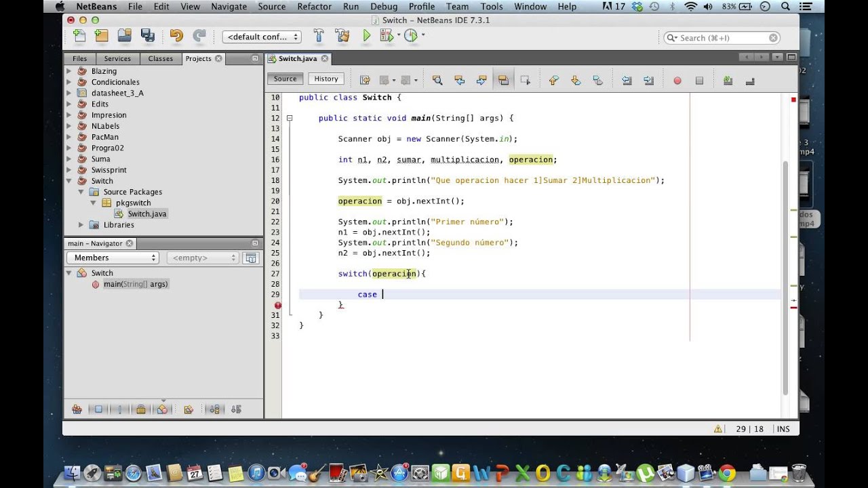
Task: Click the Uncomment editor toolbar icon
Action: [750, 80]
